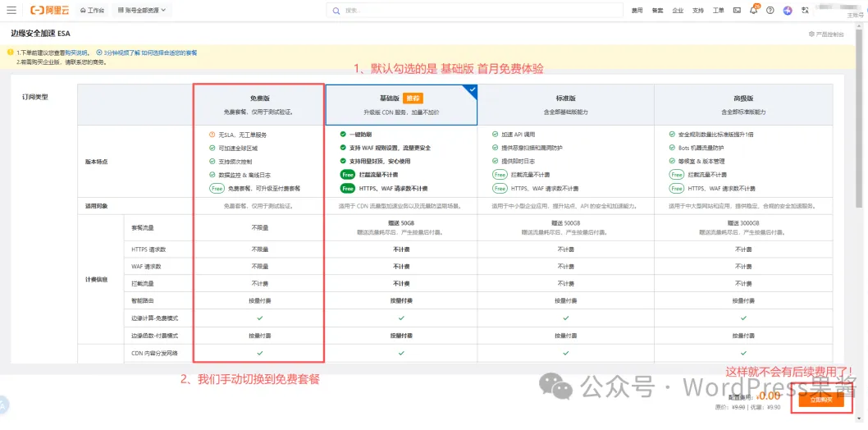Click the 版本特点 row header
The image size is (868, 430).
point(98,162)
